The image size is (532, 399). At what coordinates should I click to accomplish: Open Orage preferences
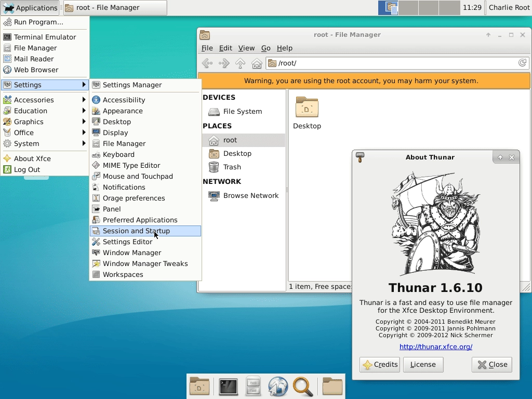(145, 198)
